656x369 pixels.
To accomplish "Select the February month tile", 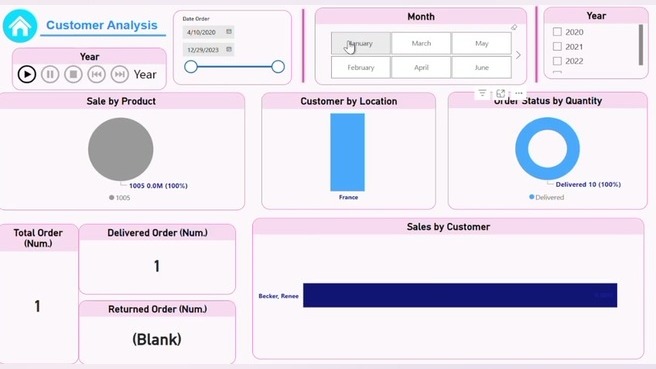I will (x=361, y=67).
